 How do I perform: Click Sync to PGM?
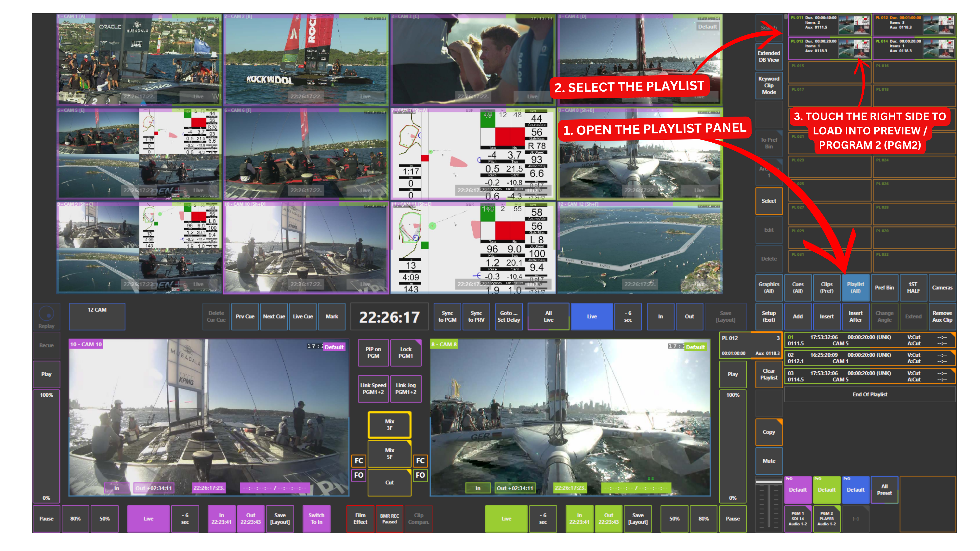point(447,316)
